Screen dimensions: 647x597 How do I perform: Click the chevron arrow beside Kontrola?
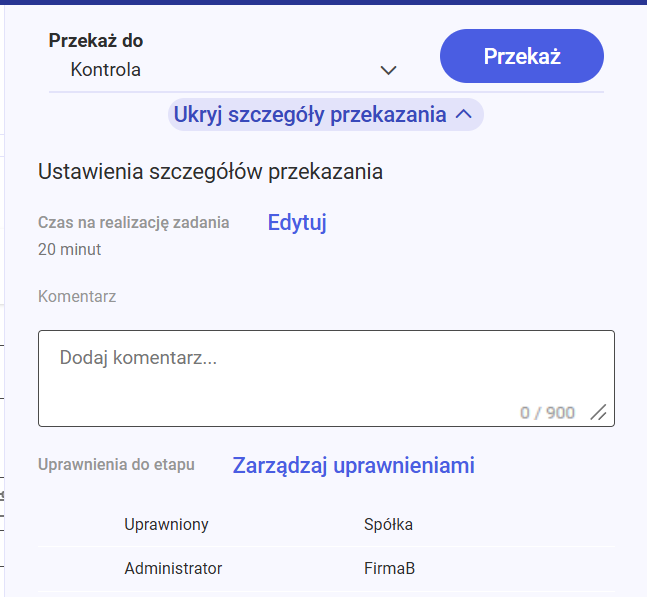[x=389, y=70]
